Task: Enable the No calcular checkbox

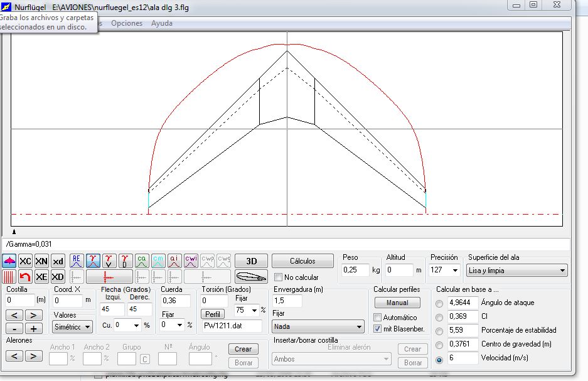Action: pyautogui.click(x=279, y=277)
